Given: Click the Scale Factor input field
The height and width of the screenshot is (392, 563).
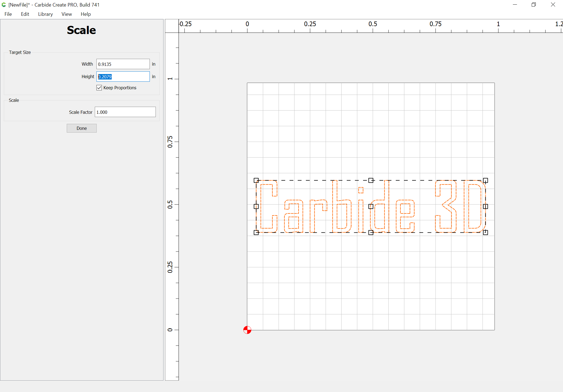Looking at the screenshot, I should 125,112.
